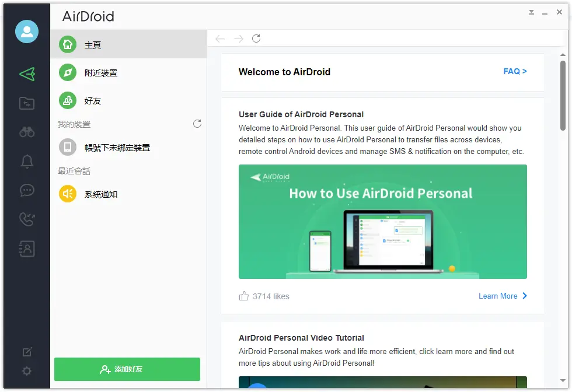The width and height of the screenshot is (572, 392).
Task: Select the 附近裝置 menu item
Action: pos(129,72)
